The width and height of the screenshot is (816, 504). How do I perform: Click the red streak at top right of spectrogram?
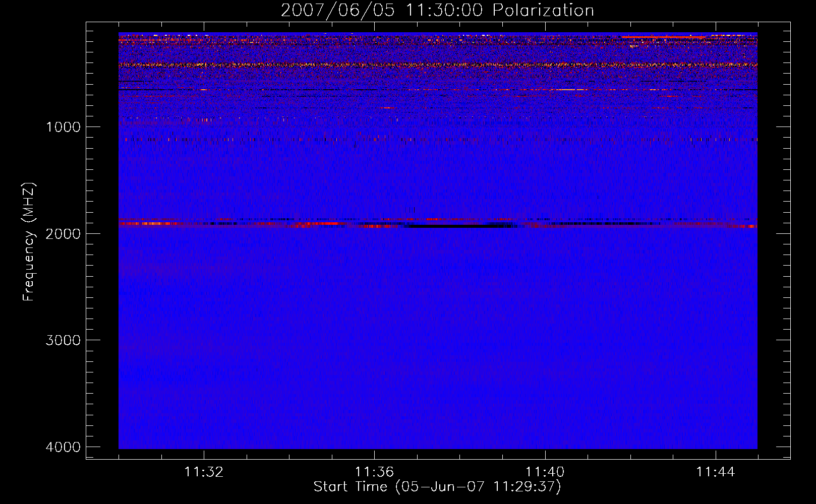click(x=664, y=37)
